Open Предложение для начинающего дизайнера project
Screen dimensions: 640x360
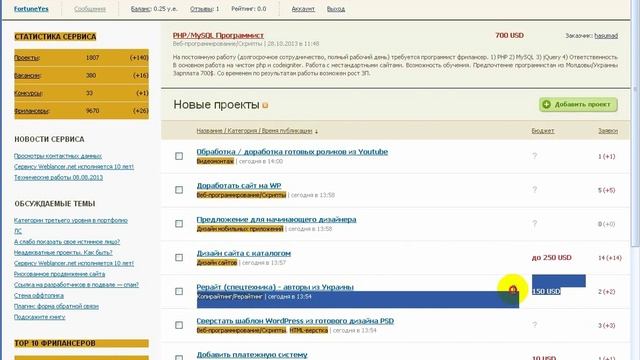(x=276, y=220)
